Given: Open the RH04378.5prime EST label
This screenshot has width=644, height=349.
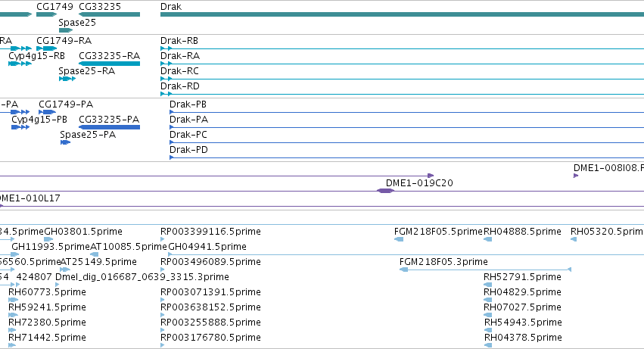Looking at the screenshot, I should coord(523,338).
